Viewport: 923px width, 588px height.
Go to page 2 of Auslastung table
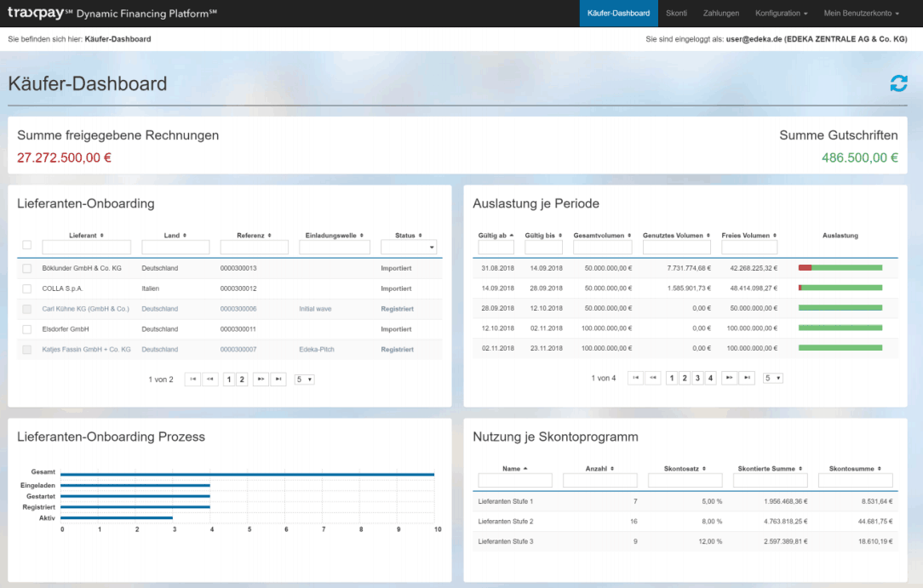(x=685, y=378)
